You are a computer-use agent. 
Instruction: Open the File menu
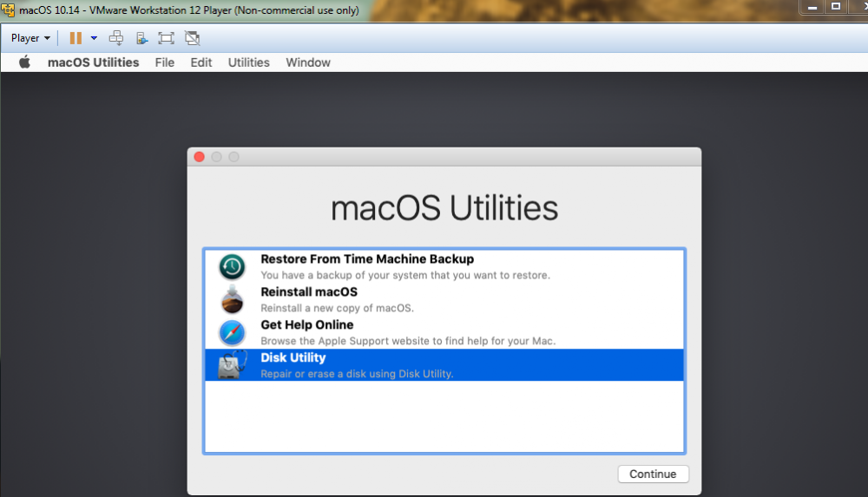tap(164, 62)
